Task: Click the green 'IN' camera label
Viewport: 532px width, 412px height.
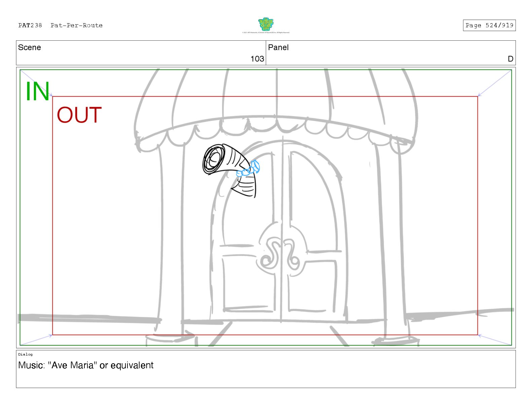Action: [x=38, y=91]
